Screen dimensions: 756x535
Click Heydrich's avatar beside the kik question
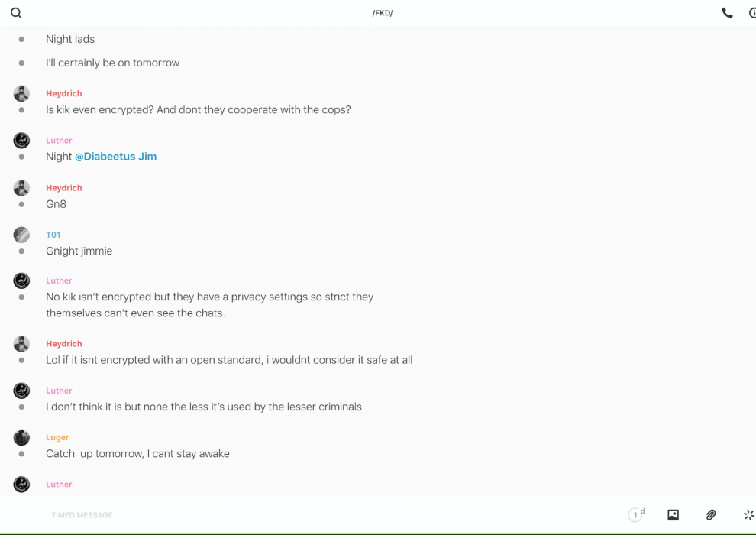pyautogui.click(x=21, y=93)
